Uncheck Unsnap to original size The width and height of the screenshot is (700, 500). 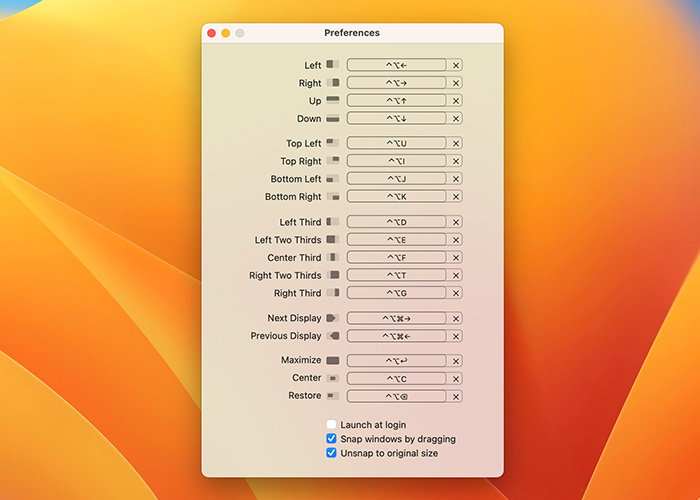[331, 453]
